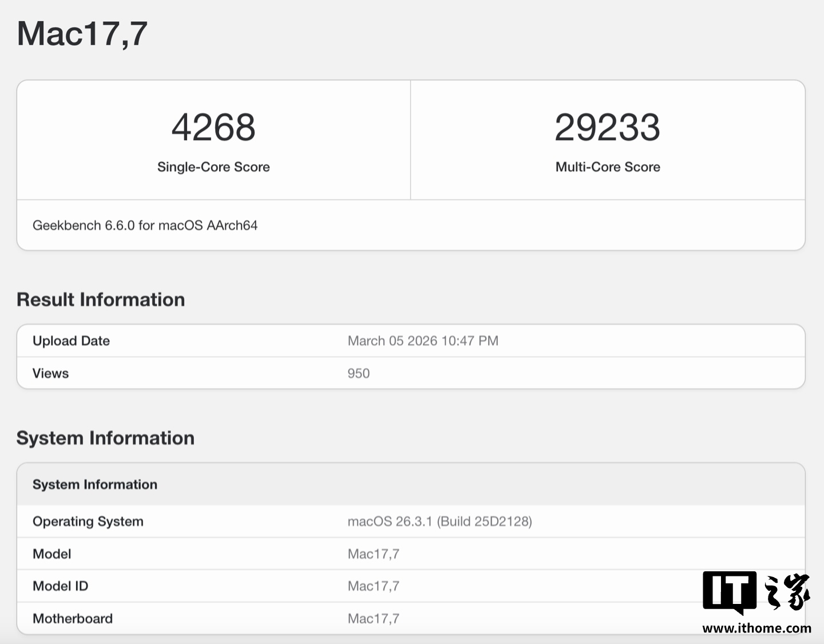
Task: Click the Mac17,7 page title
Action: (x=82, y=33)
